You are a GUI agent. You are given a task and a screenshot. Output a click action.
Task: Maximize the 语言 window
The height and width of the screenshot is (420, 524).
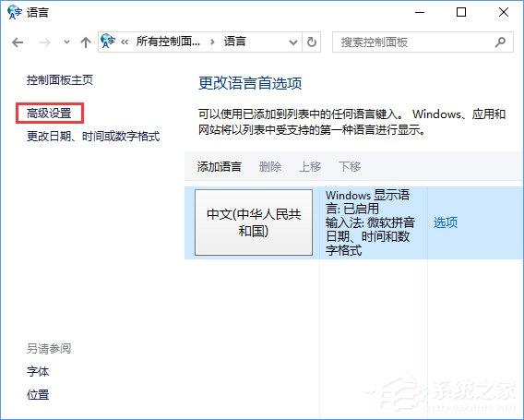[x=461, y=12]
